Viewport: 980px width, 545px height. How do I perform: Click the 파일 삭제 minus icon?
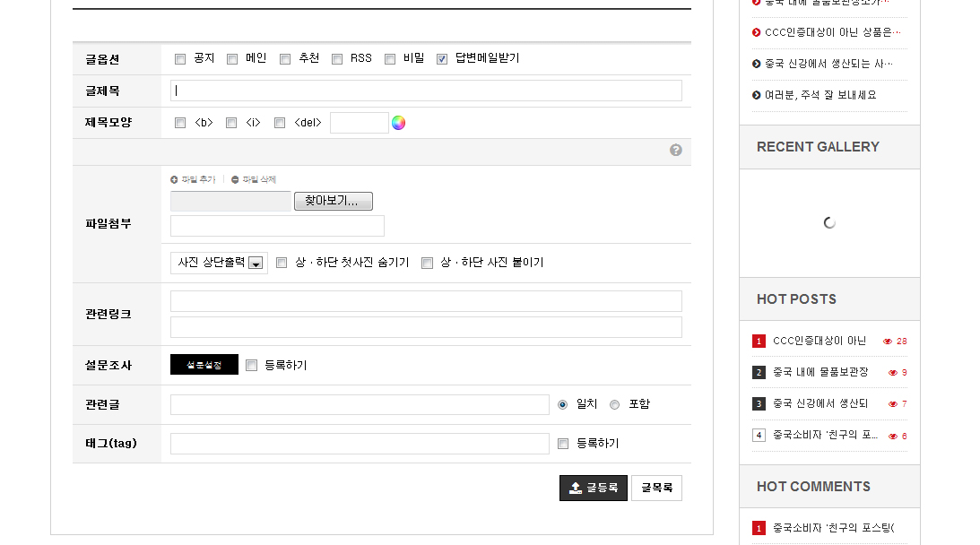pos(235,180)
